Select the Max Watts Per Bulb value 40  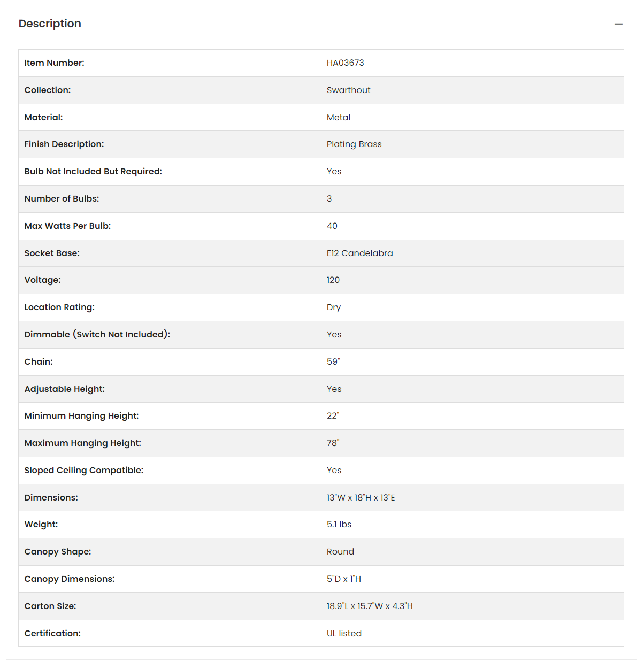click(332, 226)
